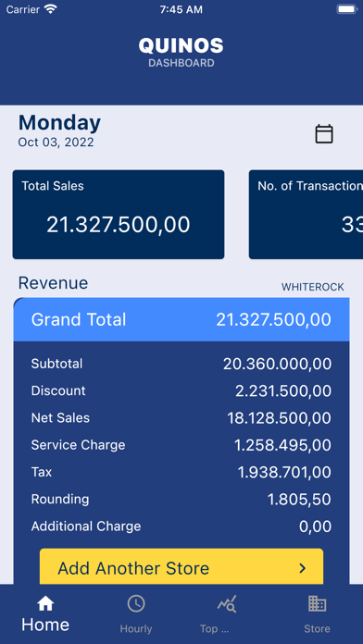
Task: Select the Grand Total header row
Action: pos(181,319)
